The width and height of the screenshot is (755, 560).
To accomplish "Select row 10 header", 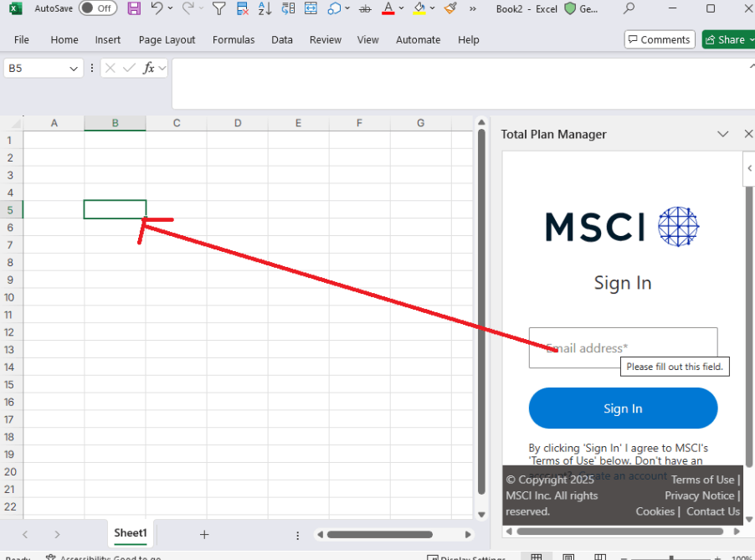I will 10,297.
